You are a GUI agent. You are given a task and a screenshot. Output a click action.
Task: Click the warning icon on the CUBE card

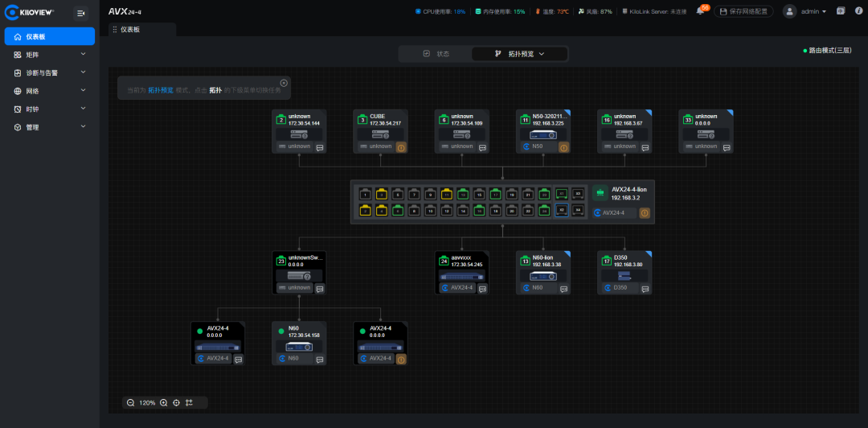[401, 147]
